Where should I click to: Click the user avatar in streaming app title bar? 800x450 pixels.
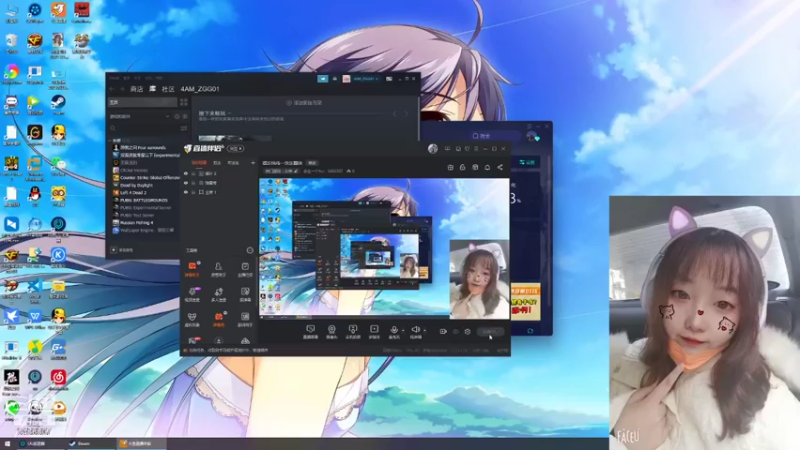click(433, 148)
